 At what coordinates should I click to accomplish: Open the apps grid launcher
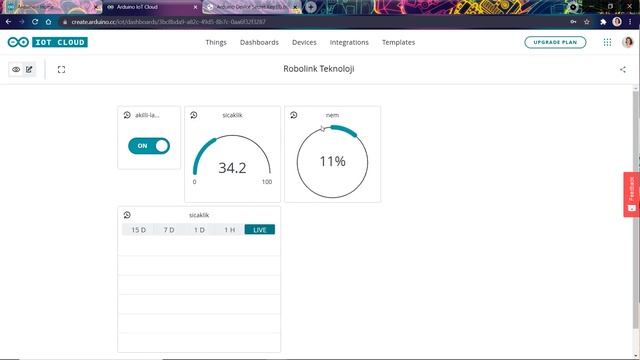(x=607, y=42)
